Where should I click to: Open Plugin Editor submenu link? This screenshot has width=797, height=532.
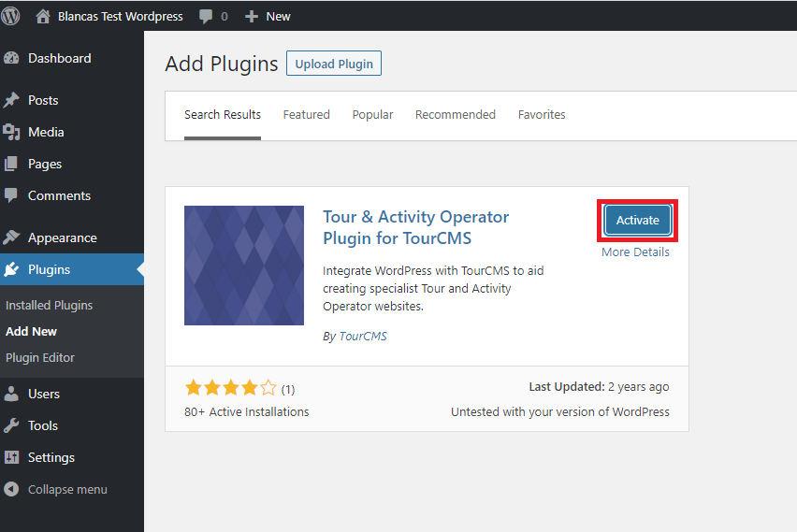tap(40, 358)
